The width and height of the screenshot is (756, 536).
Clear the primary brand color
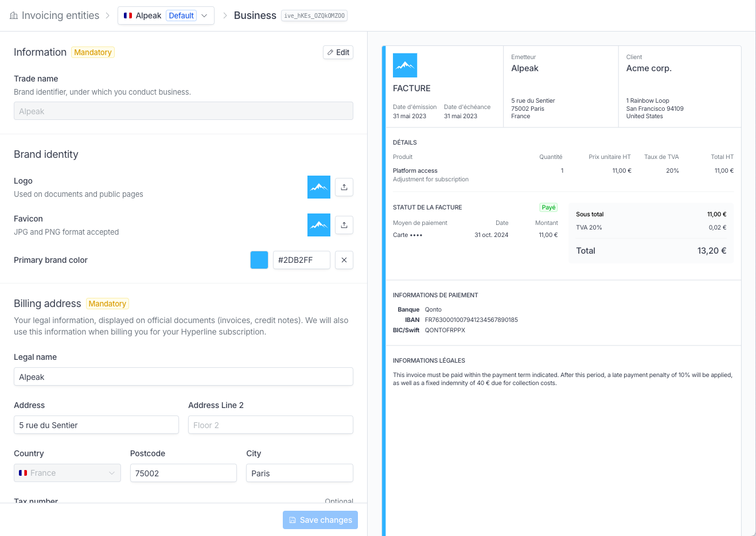coord(344,260)
